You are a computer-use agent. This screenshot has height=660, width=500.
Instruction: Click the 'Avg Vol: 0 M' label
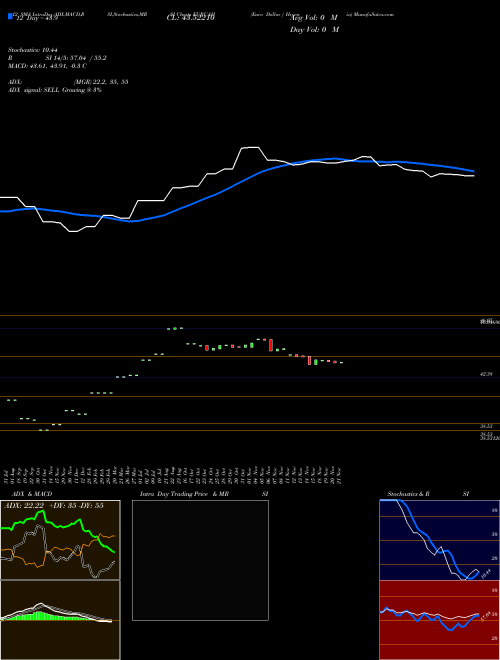tap(314, 18)
